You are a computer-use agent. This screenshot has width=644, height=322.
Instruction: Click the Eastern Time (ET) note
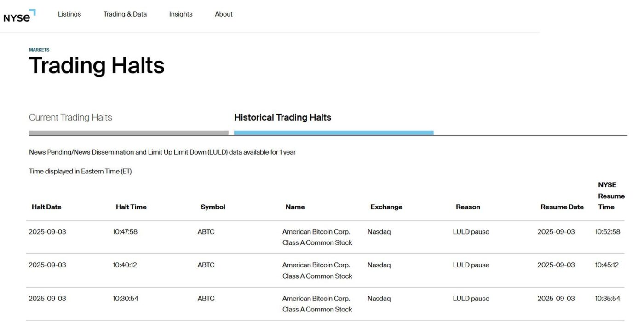[80, 172]
